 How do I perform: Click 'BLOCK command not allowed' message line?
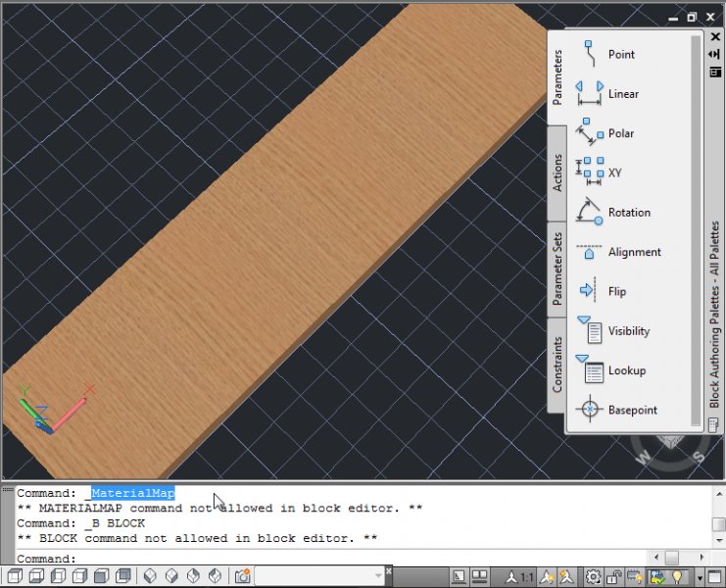(197, 538)
